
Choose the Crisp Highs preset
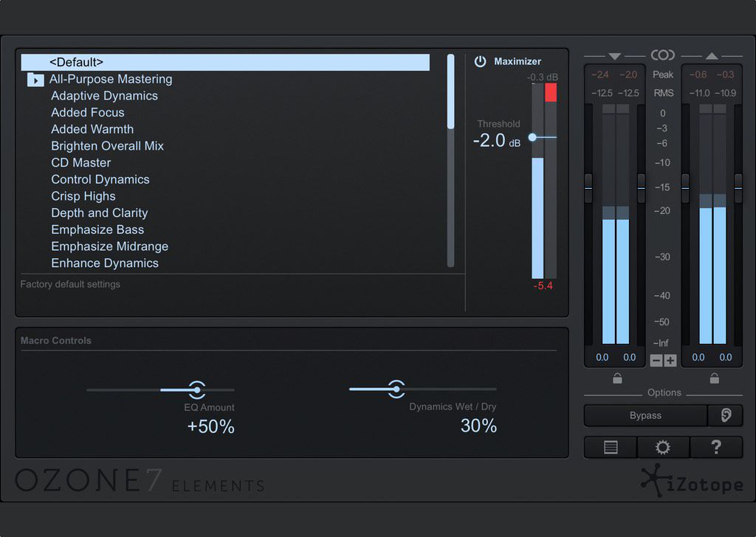click(x=83, y=196)
